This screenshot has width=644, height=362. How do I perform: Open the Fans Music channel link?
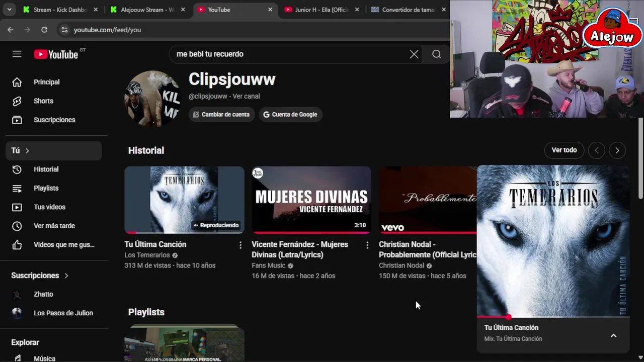click(x=268, y=265)
